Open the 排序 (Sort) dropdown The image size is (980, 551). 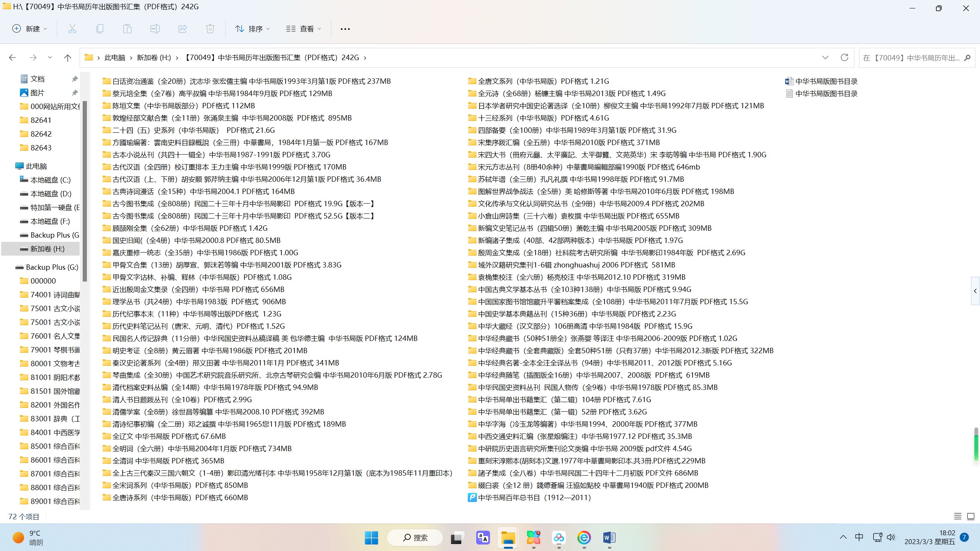pos(252,29)
